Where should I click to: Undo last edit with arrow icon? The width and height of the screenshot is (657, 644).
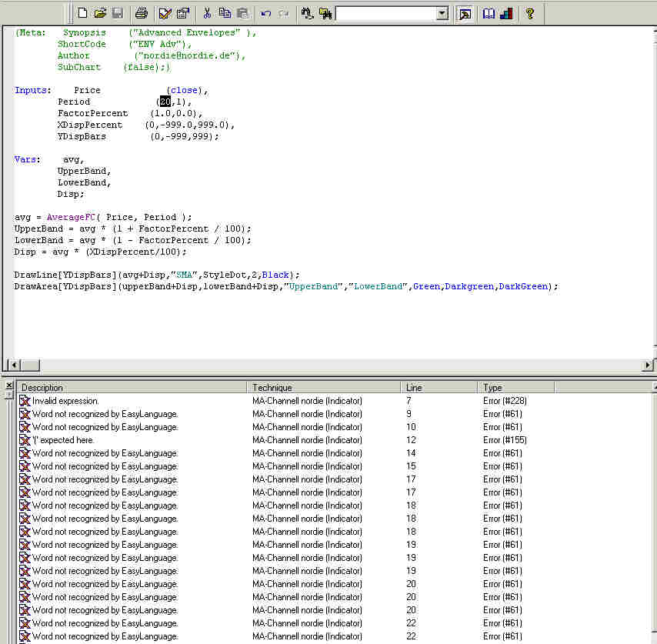[x=266, y=13]
